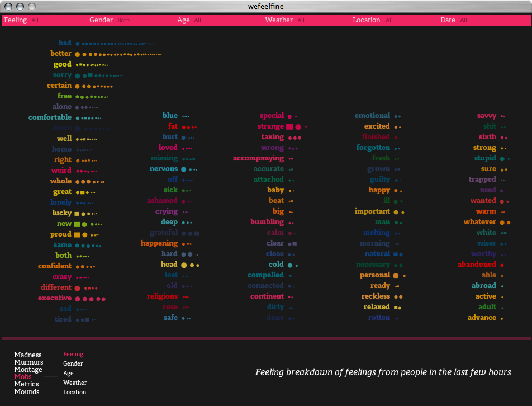Select the 'nervous' feeling word

(x=164, y=169)
